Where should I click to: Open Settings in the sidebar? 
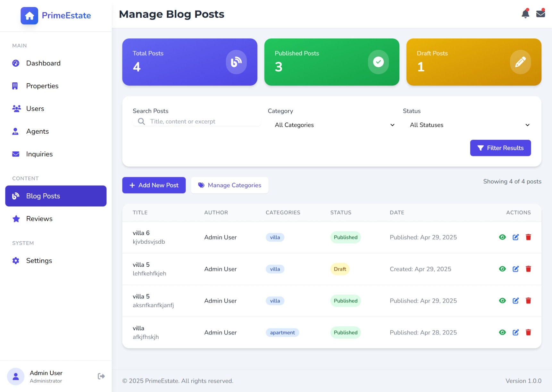[39, 261]
